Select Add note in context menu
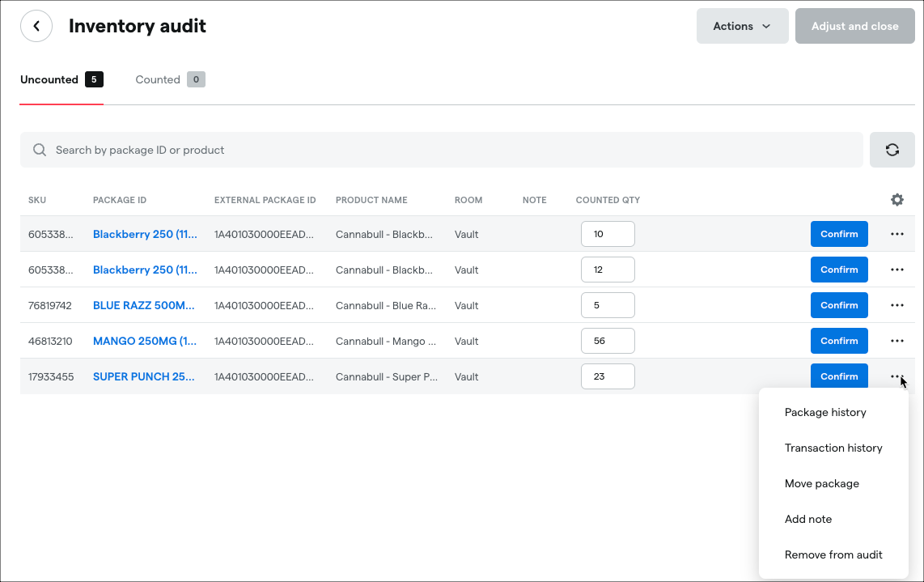The height and width of the screenshot is (582, 924). [x=807, y=519]
